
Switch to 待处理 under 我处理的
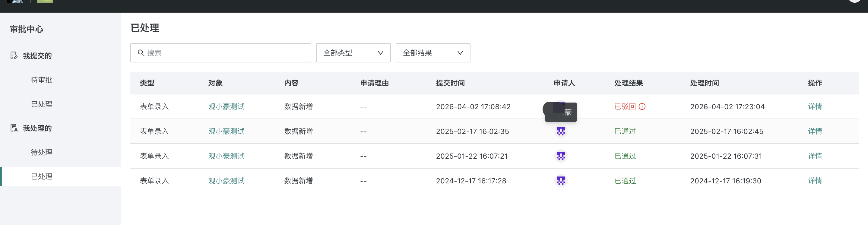point(41,152)
